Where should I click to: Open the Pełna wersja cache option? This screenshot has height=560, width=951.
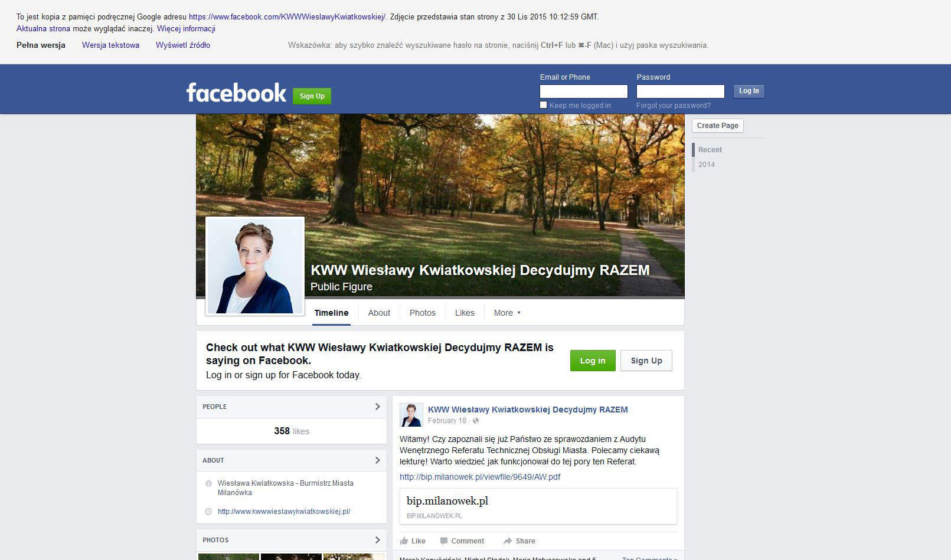point(41,45)
